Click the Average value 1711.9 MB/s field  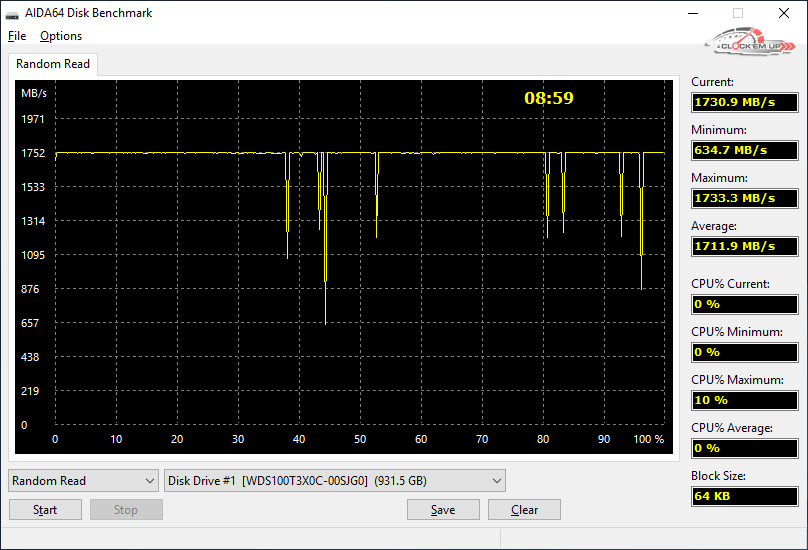pyautogui.click(x=745, y=246)
